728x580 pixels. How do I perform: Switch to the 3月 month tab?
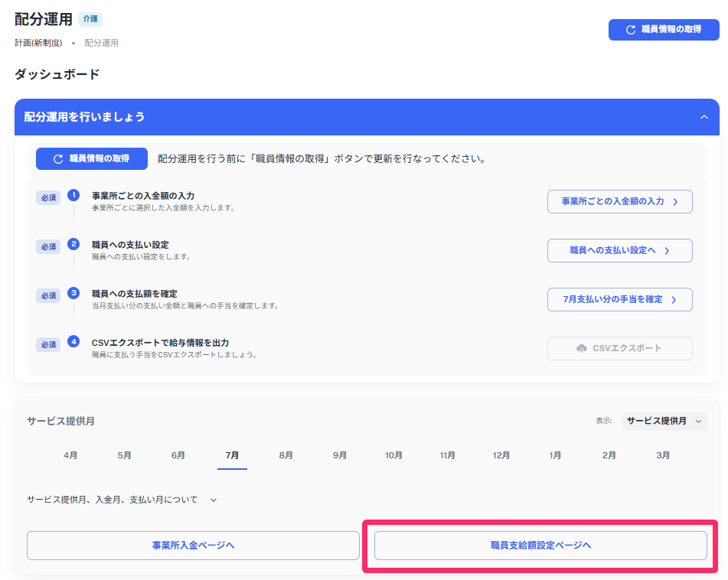click(661, 455)
